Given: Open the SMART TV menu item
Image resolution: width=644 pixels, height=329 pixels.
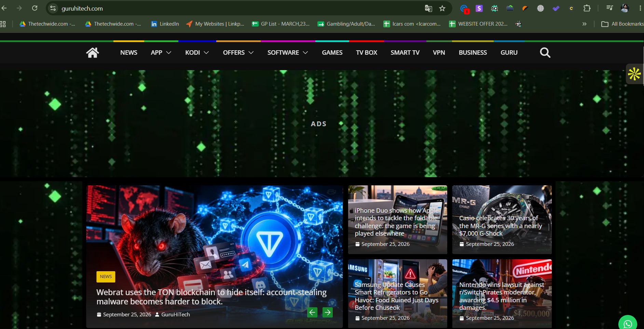Looking at the screenshot, I should (x=405, y=53).
